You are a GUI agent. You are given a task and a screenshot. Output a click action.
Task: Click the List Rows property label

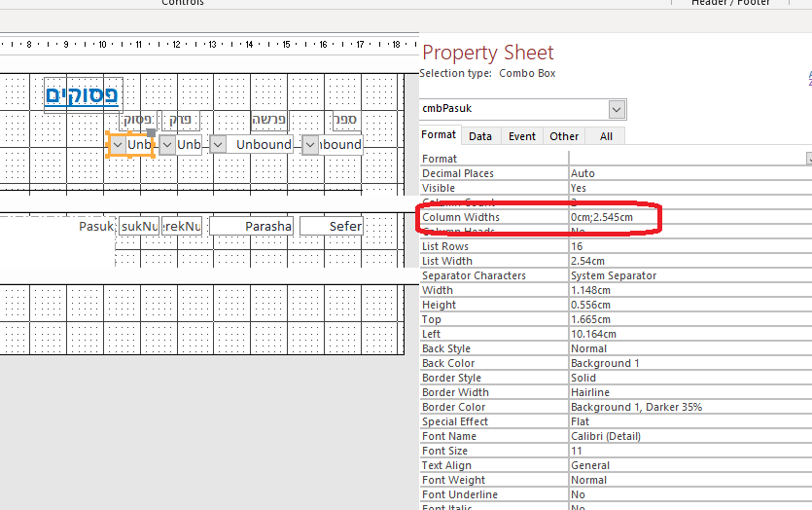[444, 246]
